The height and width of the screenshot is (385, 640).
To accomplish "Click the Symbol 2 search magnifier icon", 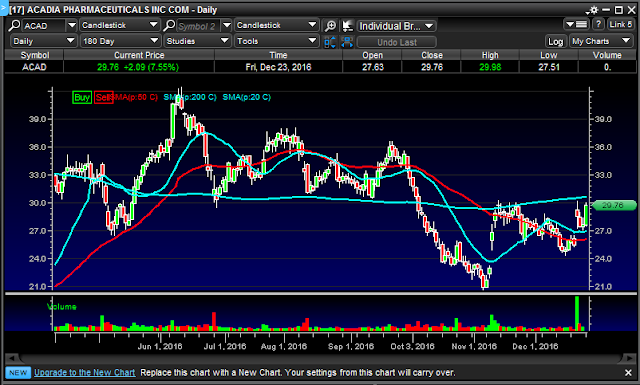I will pyautogui.click(x=169, y=25).
